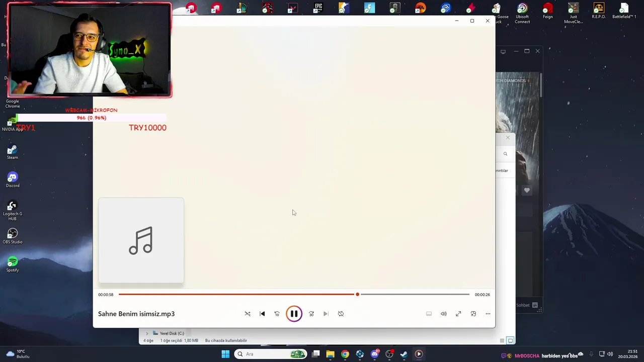Open OBS Studio from the taskbar
644x362 pixels.
click(389, 354)
